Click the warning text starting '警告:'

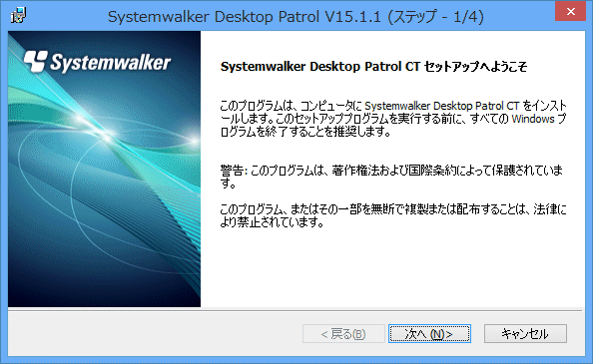(391, 177)
